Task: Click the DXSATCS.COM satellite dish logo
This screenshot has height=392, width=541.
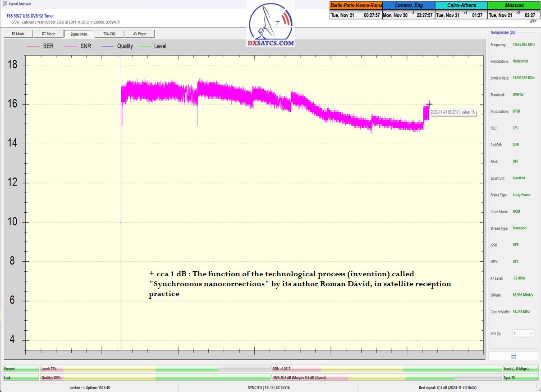Action: [270, 25]
